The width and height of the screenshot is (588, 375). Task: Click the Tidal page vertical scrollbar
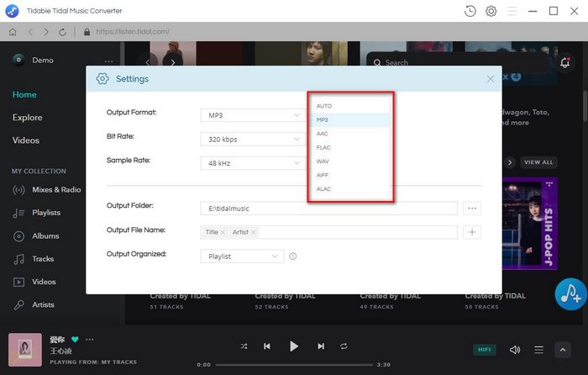(x=585, y=106)
